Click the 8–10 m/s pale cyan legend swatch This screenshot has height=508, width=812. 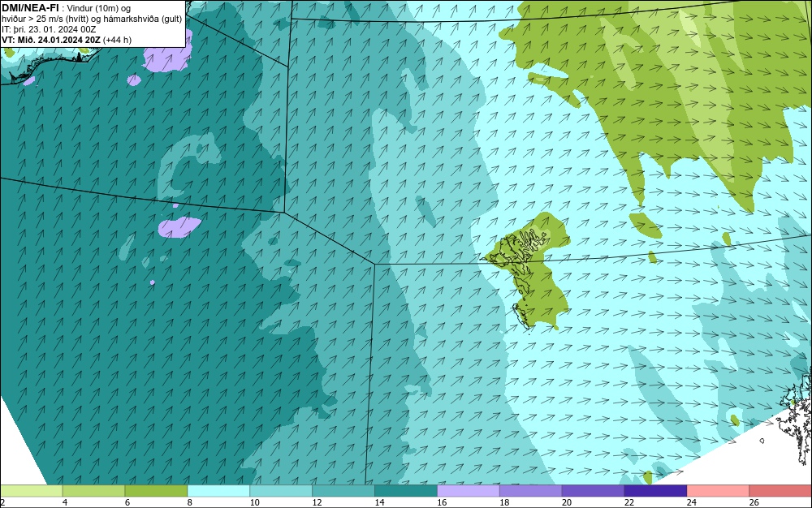pyautogui.click(x=218, y=490)
